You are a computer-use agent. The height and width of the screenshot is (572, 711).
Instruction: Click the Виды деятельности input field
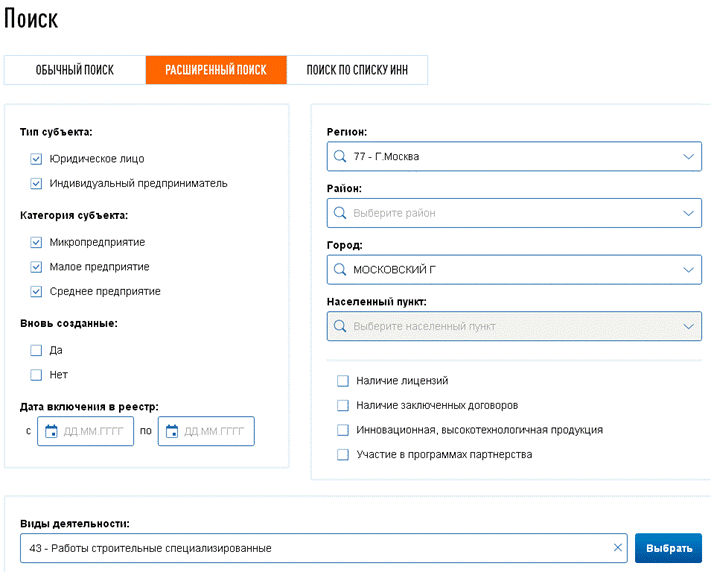coord(310,548)
